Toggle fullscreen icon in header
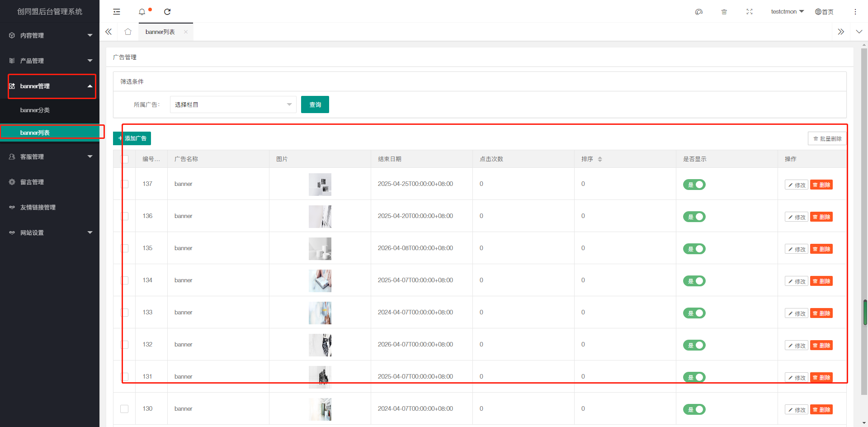Image resolution: width=868 pixels, height=427 pixels. 750,12
